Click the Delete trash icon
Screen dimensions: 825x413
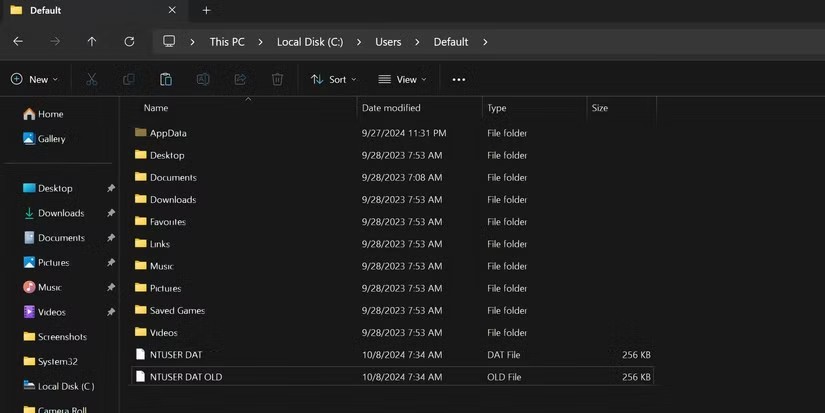coord(277,79)
